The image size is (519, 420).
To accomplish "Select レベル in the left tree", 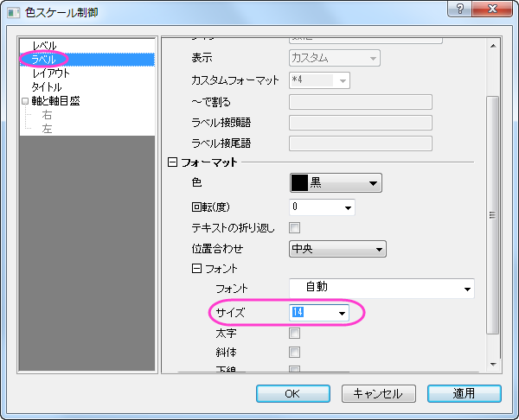I will click(x=45, y=46).
